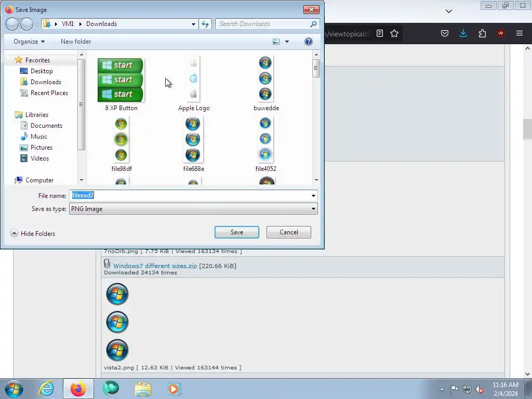This screenshot has width=532, height=399.
Task: Toggle Firefox reader view icon
Action: point(380,33)
